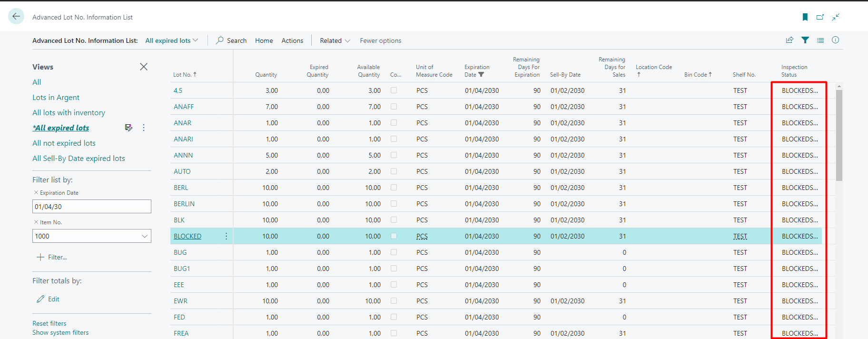The width and height of the screenshot is (868, 339).
Task: Close the Views filter pane
Action: point(144,67)
